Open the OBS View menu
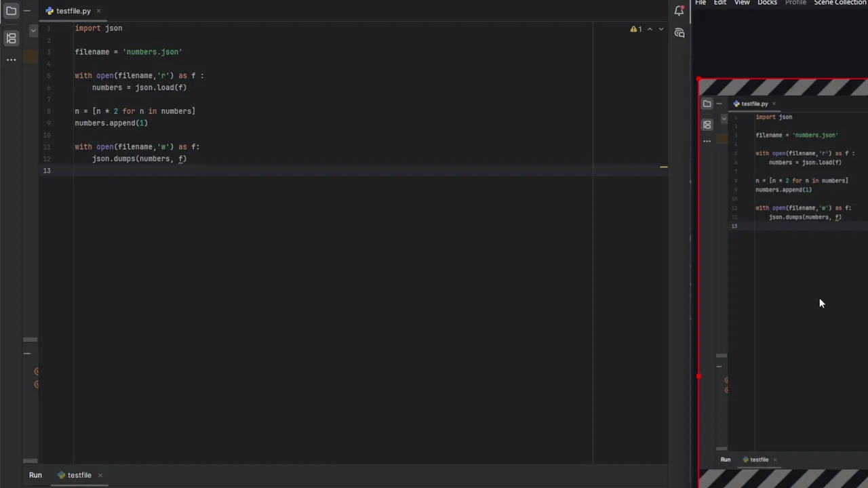This screenshot has height=488, width=868. tap(742, 3)
